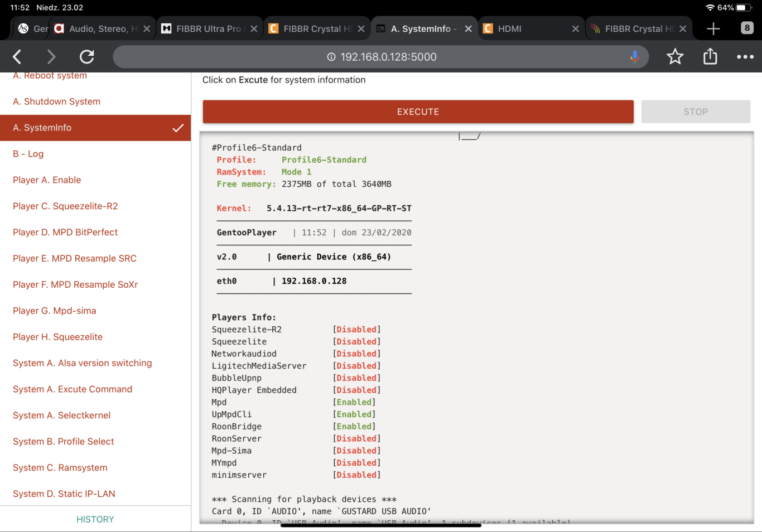Image resolution: width=762 pixels, height=532 pixels.
Task: Click the eth0 address '192.168.0.128'
Action: (x=314, y=281)
